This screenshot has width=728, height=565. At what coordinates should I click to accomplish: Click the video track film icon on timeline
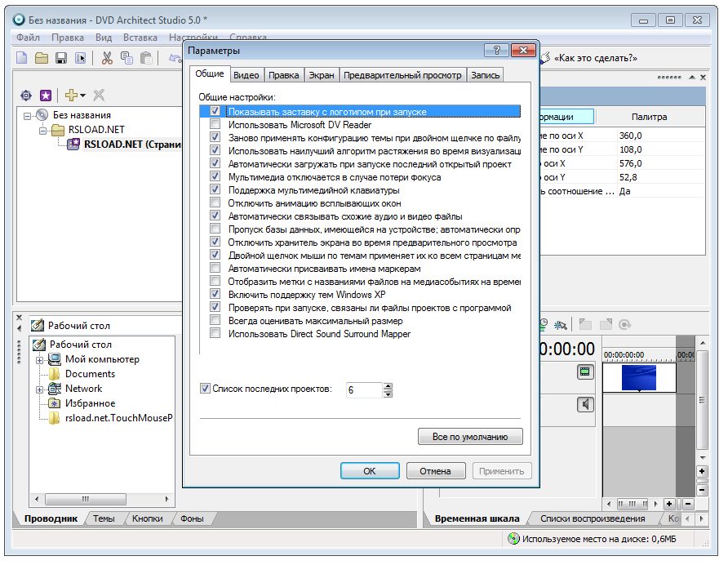click(x=585, y=371)
